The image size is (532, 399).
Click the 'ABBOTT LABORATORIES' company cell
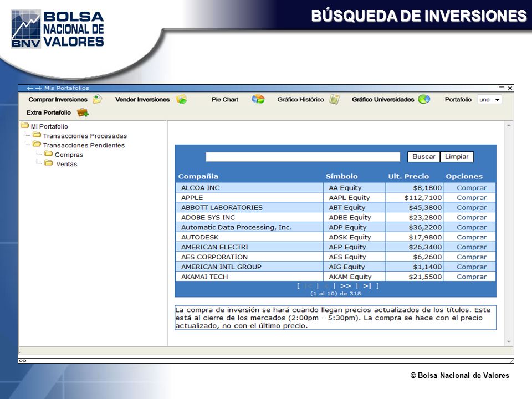[249, 207]
